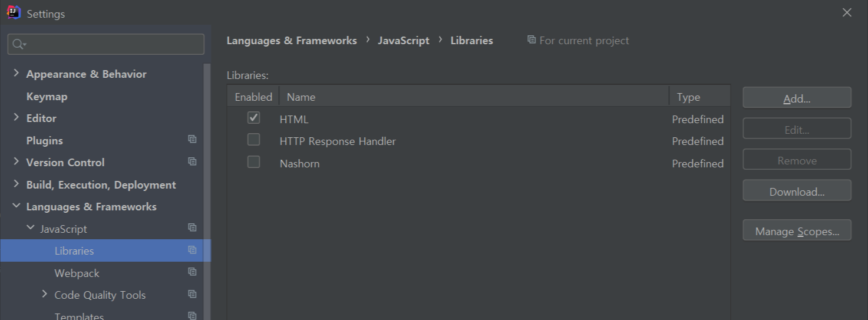The image size is (868, 320).
Task: Open the Templates settings item
Action: tap(80, 315)
